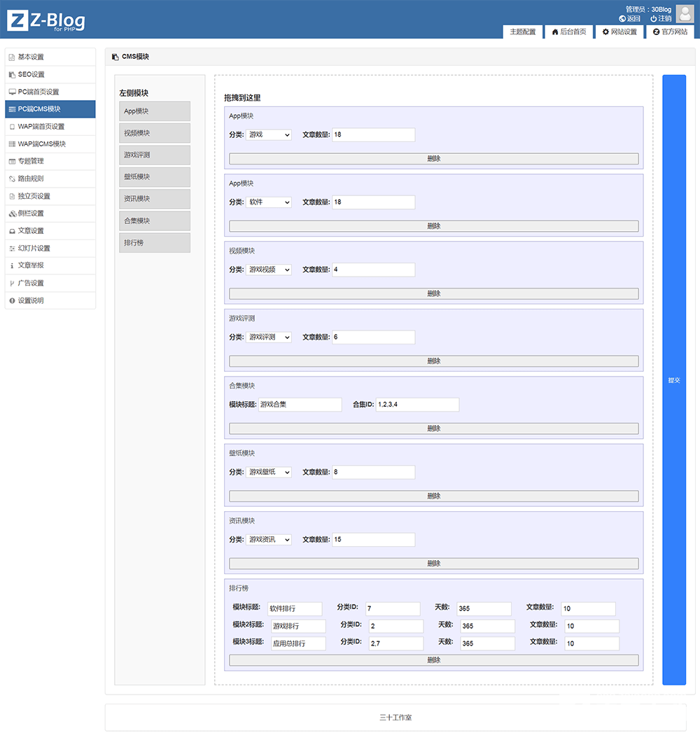Click the SEO设置 sidebar icon

pos(13,75)
